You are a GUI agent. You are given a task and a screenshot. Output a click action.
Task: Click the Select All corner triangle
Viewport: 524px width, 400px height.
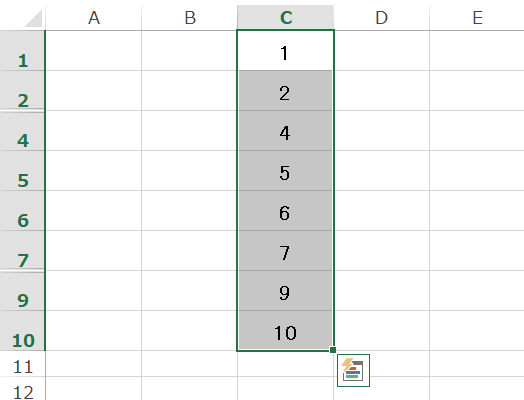click(33, 18)
